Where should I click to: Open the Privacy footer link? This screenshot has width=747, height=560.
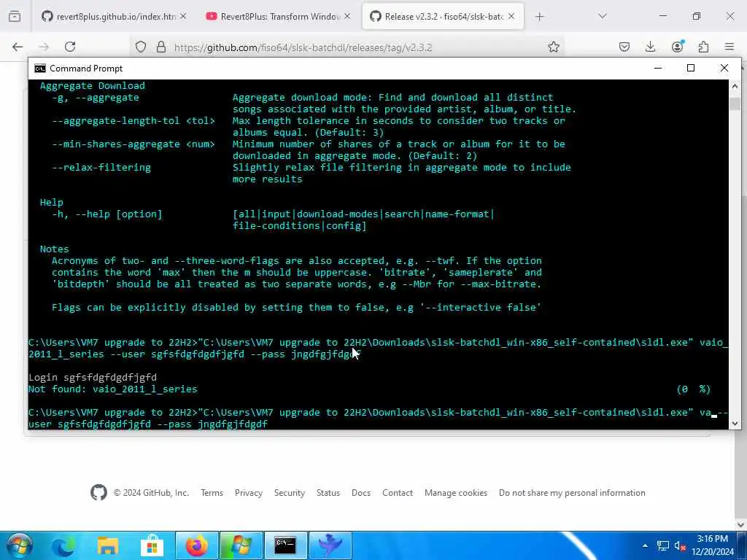click(249, 493)
